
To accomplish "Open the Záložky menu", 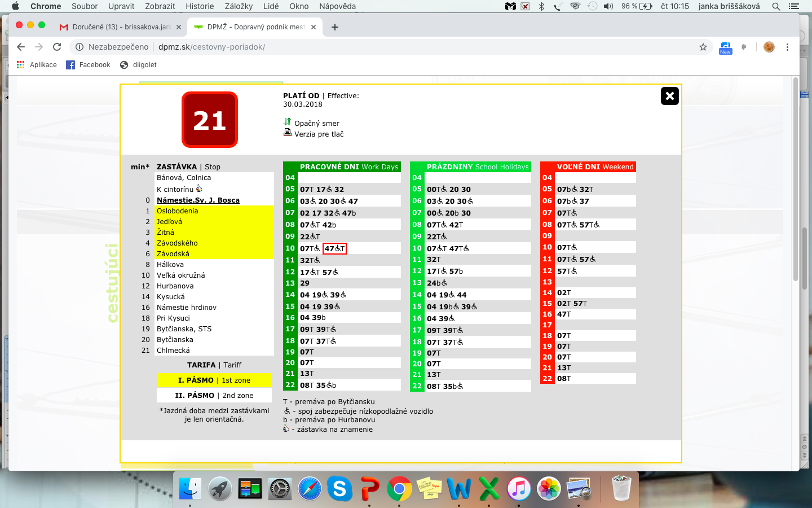I will pos(239,6).
